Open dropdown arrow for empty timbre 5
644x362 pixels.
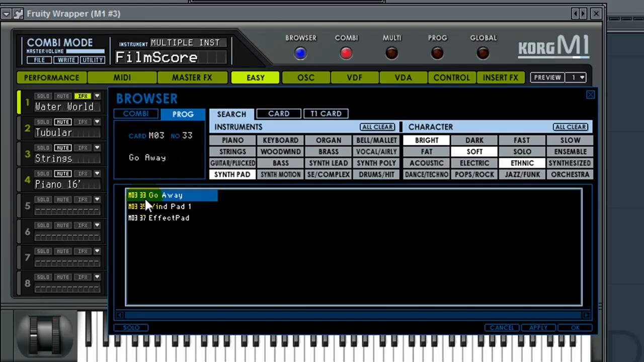point(97,200)
